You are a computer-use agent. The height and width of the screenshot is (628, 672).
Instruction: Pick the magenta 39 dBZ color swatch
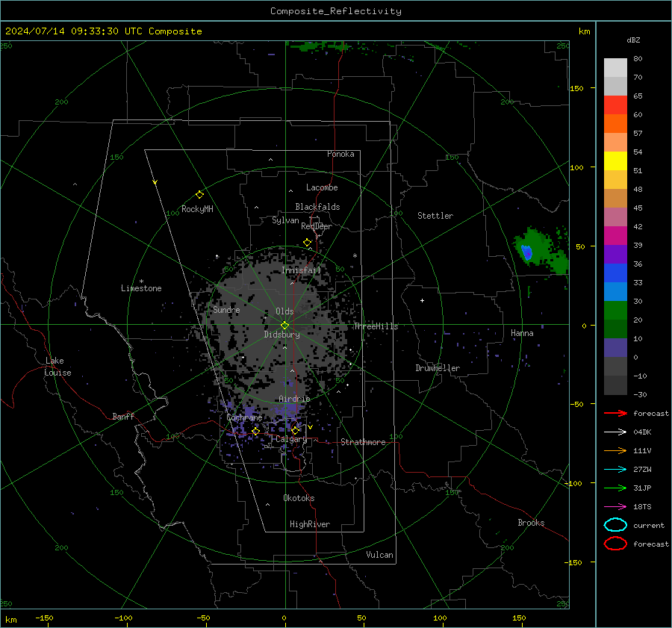point(615,235)
